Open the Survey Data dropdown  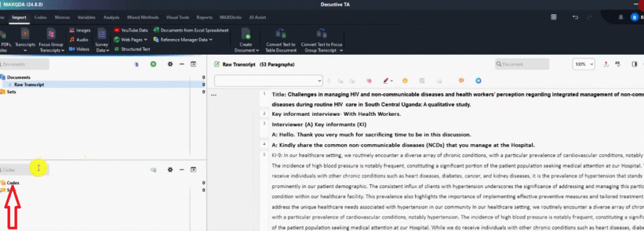108,50
